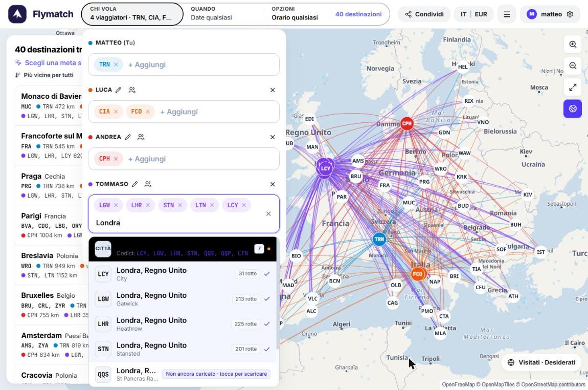Edit Andrea's name with pencil icon
This screenshot has height=390, width=588.
128,137
